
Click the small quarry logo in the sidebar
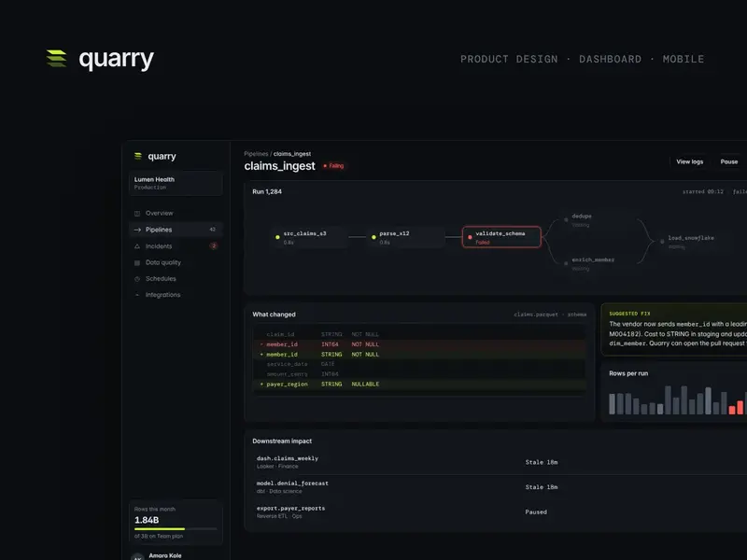[x=138, y=156]
